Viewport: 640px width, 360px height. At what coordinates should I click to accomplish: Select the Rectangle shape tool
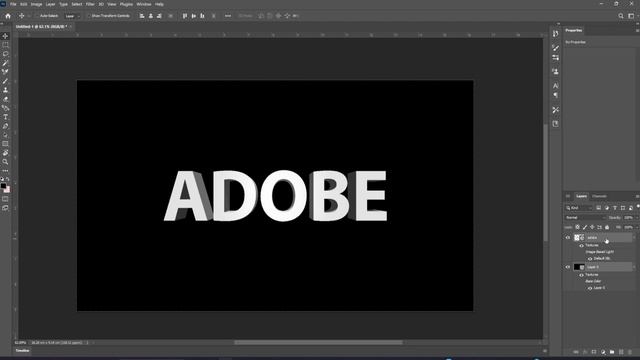[x=5, y=144]
